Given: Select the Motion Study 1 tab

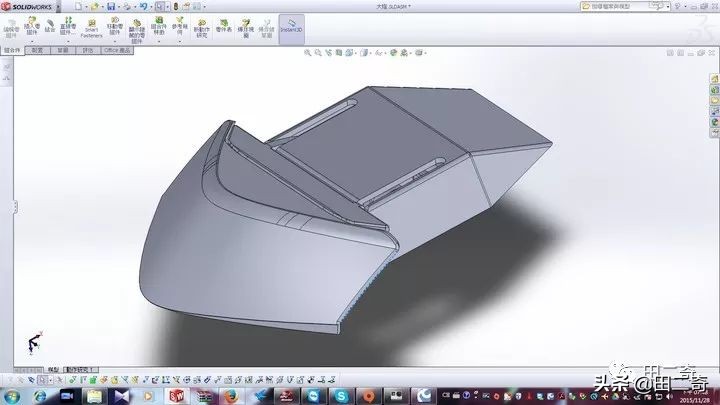Looking at the screenshot, I should pos(80,369).
